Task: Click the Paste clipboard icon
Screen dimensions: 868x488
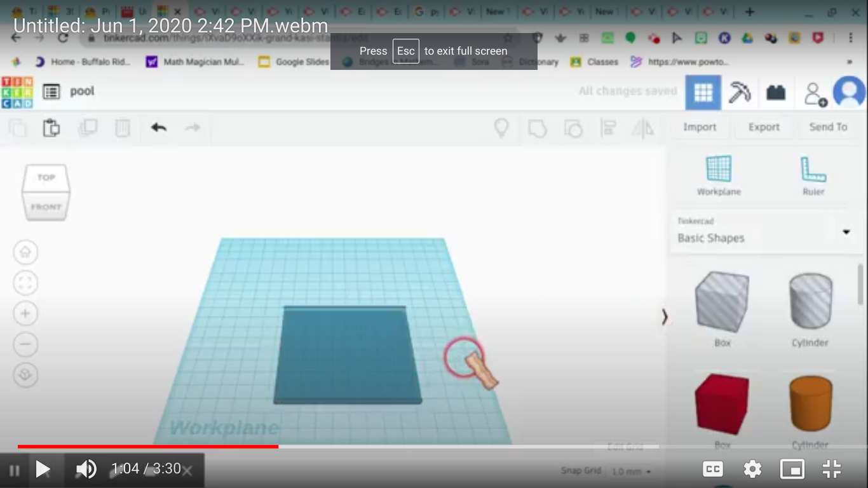Action: pyautogui.click(x=51, y=128)
